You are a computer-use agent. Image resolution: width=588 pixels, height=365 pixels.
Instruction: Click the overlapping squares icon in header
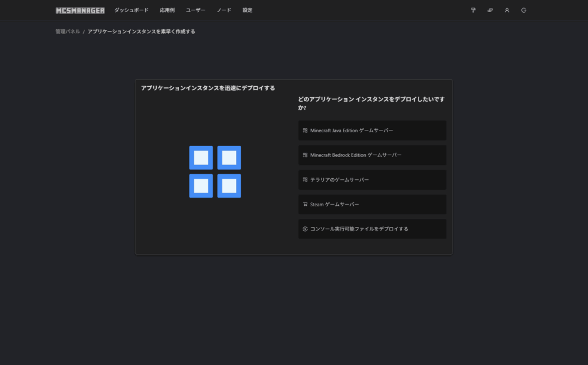(490, 10)
